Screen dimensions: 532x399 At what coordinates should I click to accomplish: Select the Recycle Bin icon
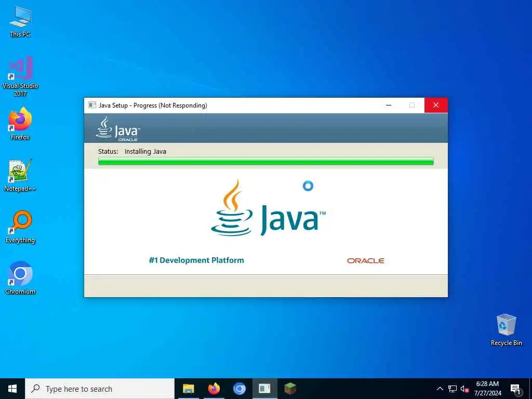point(506,330)
